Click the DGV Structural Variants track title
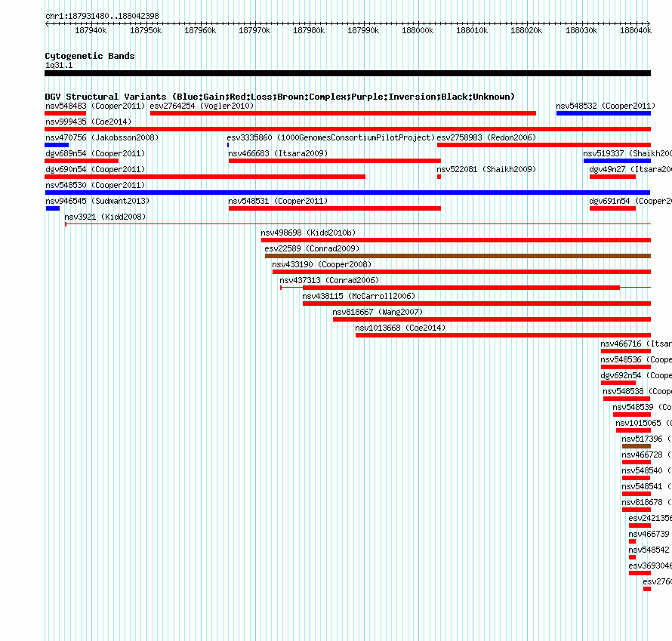The height and width of the screenshot is (641, 672). tap(280, 97)
